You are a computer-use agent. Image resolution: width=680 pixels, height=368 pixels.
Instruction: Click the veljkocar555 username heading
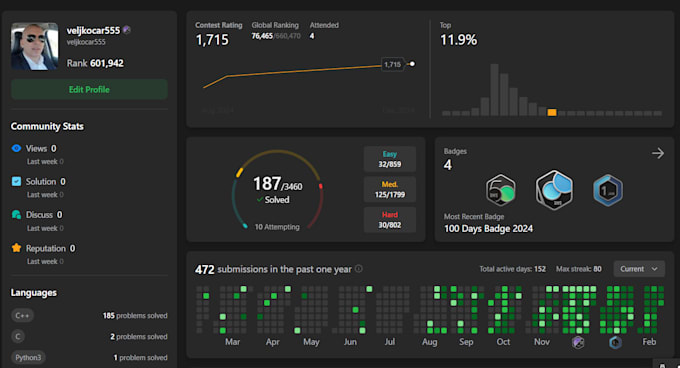pos(93,30)
